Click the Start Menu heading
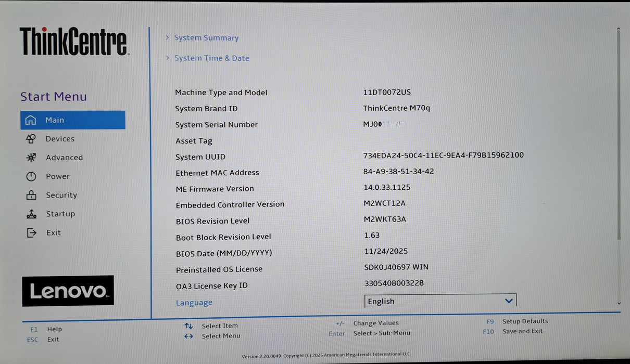Image resolution: width=630 pixels, height=364 pixels. pyautogui.click(x=54, y=97)
